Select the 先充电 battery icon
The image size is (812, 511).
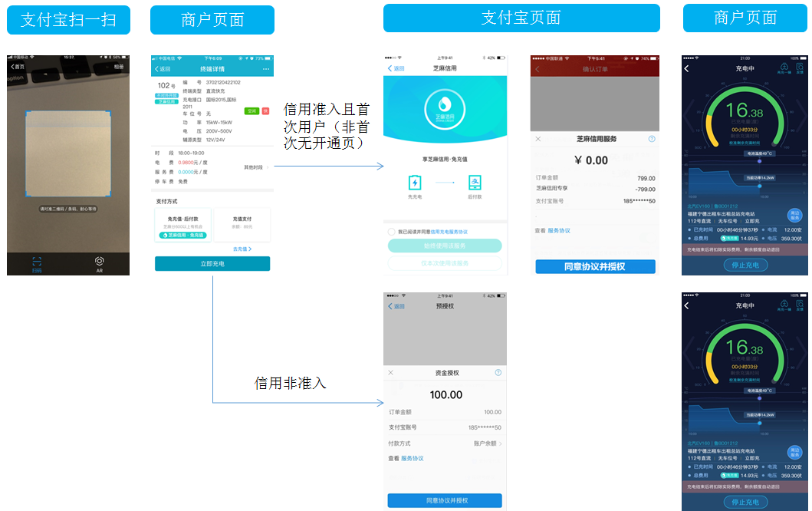click(x=415, y=182)
